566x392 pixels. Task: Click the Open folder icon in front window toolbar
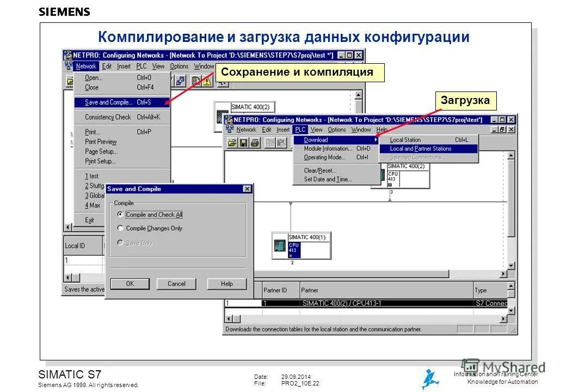[x=232, y=143]
